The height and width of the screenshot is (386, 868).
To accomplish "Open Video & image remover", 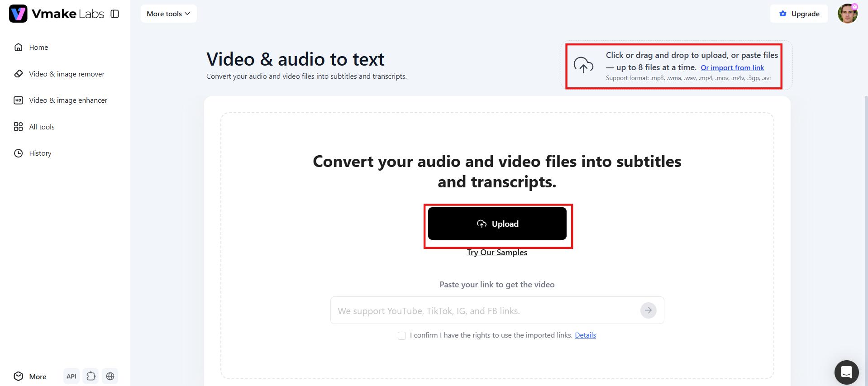I will 59,74.
